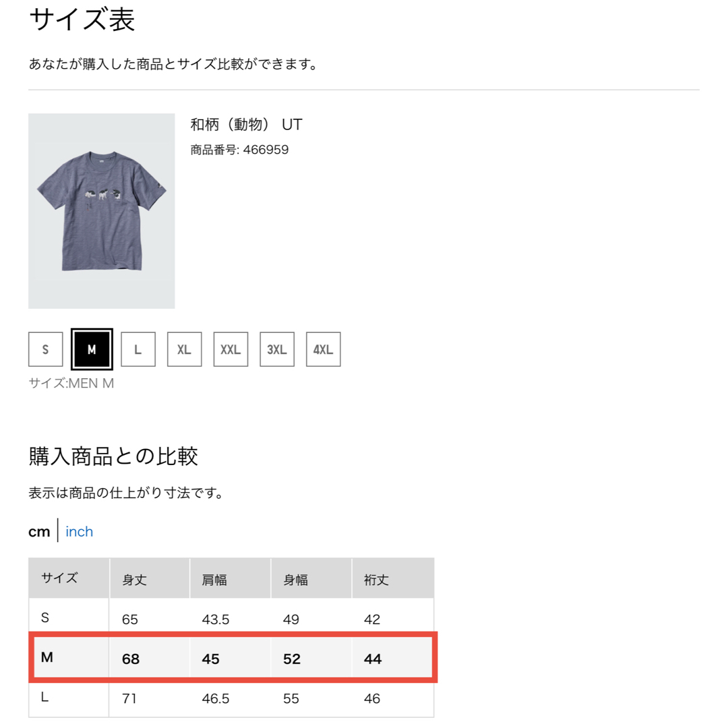The height and width of the screenshot is (728, 728).
Task: Pick the 3XL size box
Action: pyautogui.click(x=277, y=349)
